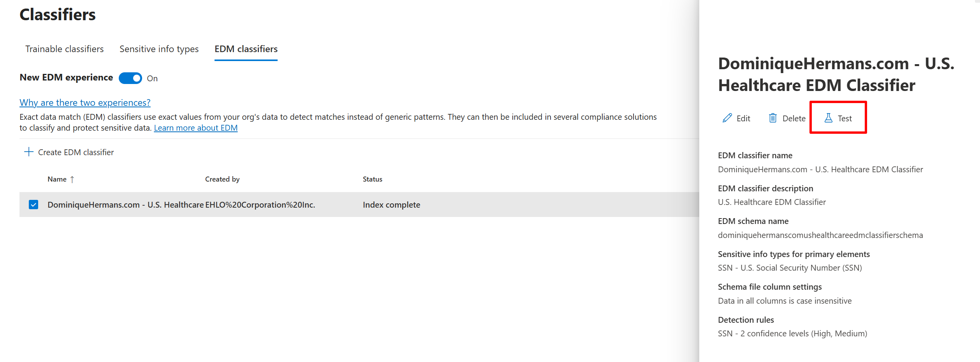This screenshot has width=980, height=362.
Task: Open the Sensitive info types tab
Action: 159,49
